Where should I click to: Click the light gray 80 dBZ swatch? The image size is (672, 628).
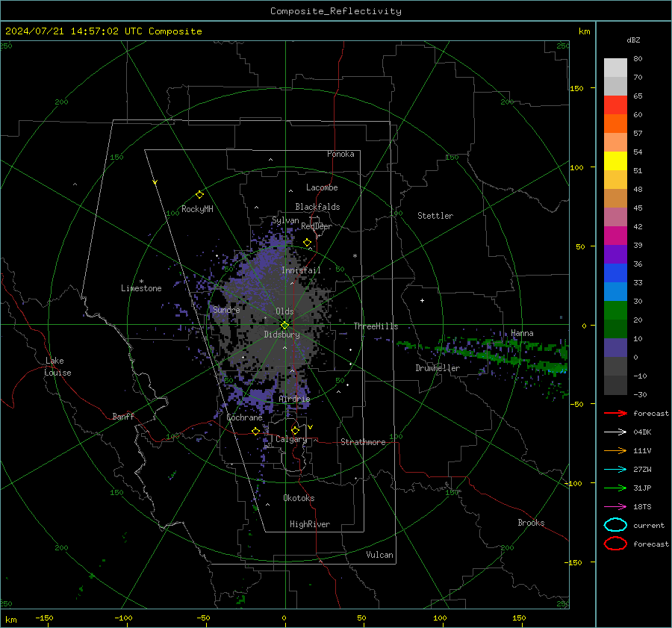(615, 68)
